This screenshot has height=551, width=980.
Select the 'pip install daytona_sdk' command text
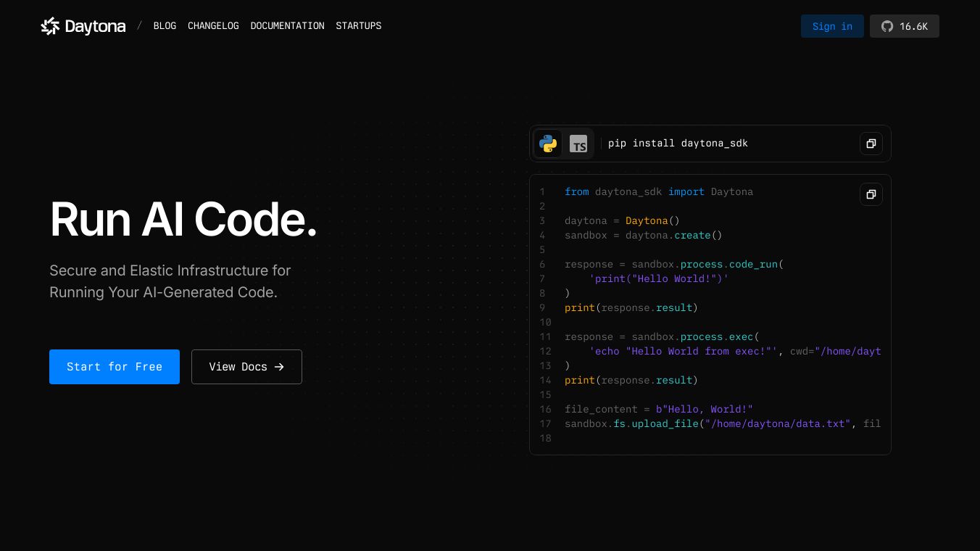(678, 144)
